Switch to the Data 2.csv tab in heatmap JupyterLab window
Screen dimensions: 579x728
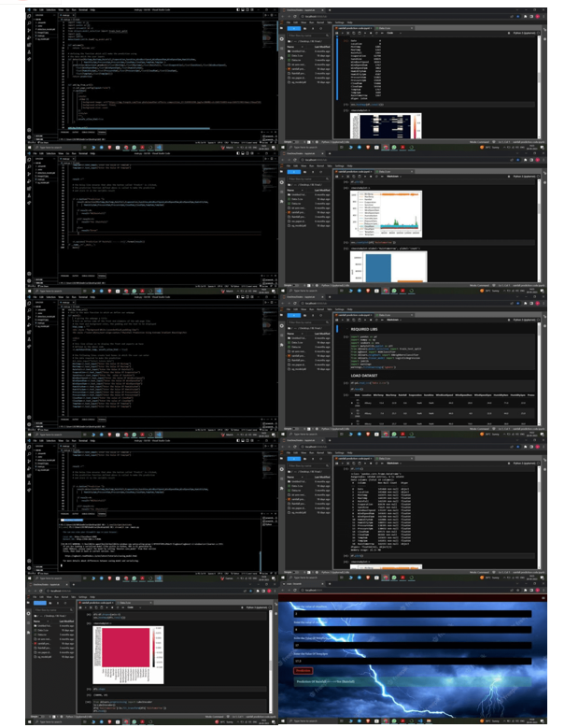click(x=134, y=603)
